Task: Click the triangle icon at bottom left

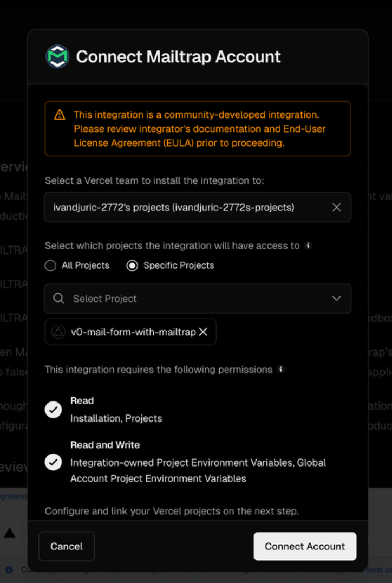Action: [x=10, y=533]
